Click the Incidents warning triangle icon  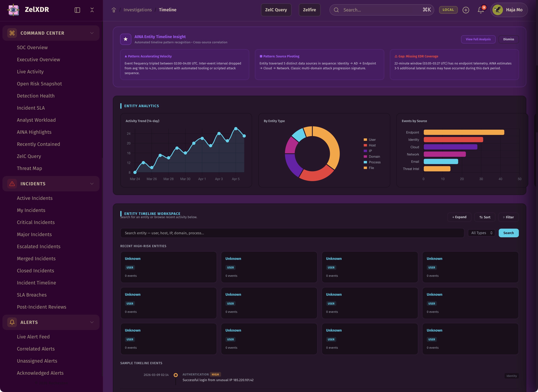[12, 184]
